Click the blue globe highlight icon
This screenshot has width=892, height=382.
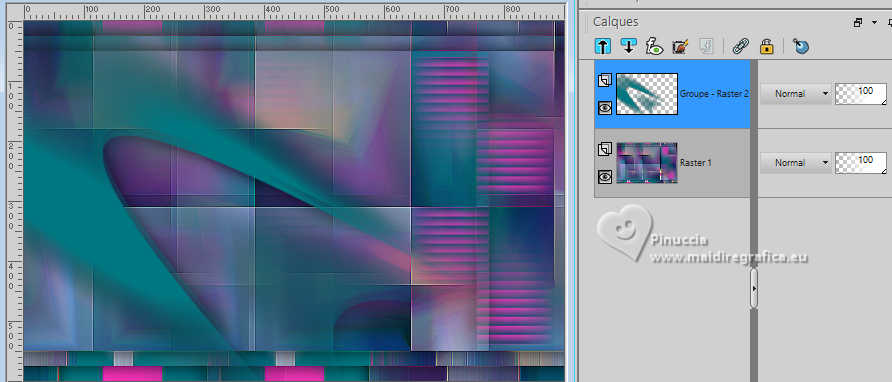coord(801,47)
